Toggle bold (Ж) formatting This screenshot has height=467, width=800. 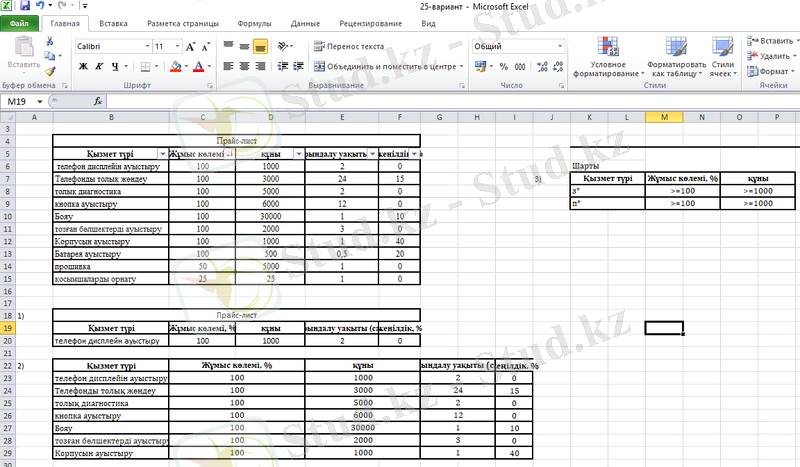[83, 66]
